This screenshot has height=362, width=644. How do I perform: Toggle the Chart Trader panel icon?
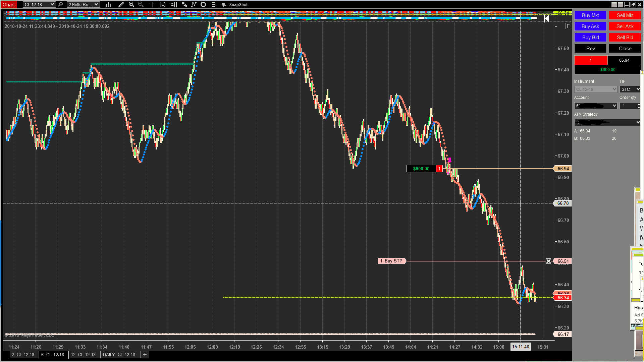tap(174, 5)
